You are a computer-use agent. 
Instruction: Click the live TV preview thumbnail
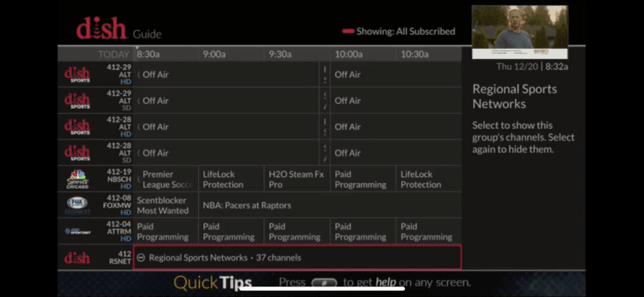[519, 32]
